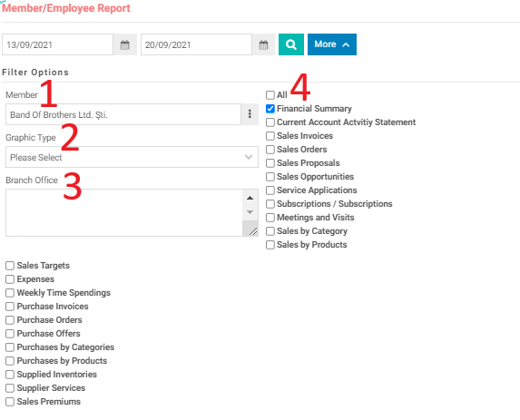Enable Meetings and Visits checkbox

pos(270,218)
